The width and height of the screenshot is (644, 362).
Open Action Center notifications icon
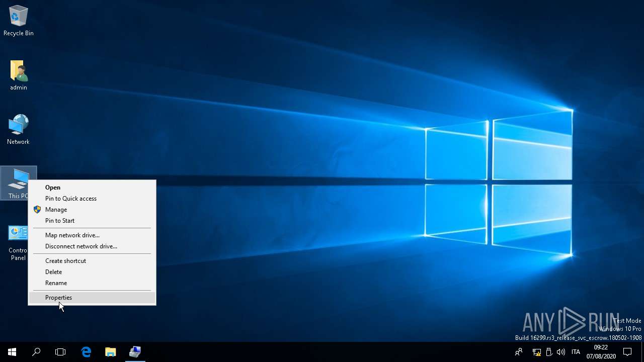coord(627,352)
